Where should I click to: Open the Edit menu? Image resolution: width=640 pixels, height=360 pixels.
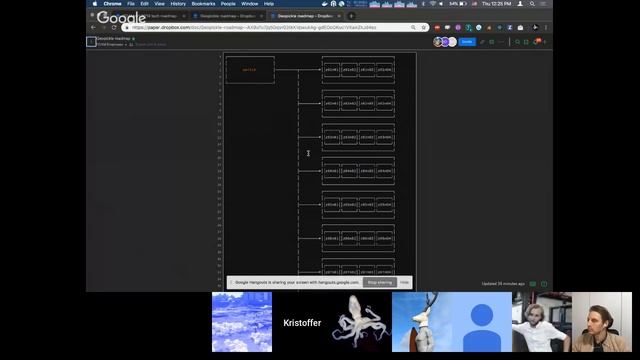point(144,4)
